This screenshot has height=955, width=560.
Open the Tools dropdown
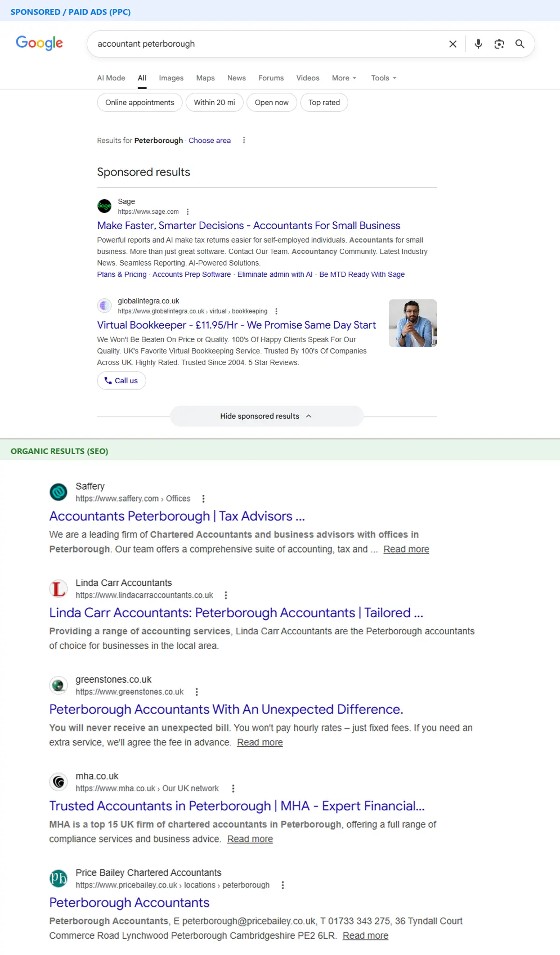coord(384,78)
